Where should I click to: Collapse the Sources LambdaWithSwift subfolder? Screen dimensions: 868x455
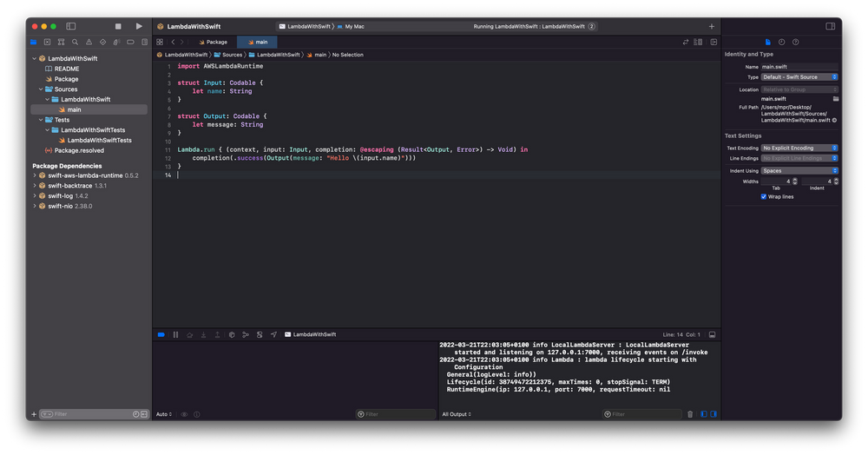(x=48, y=100)
